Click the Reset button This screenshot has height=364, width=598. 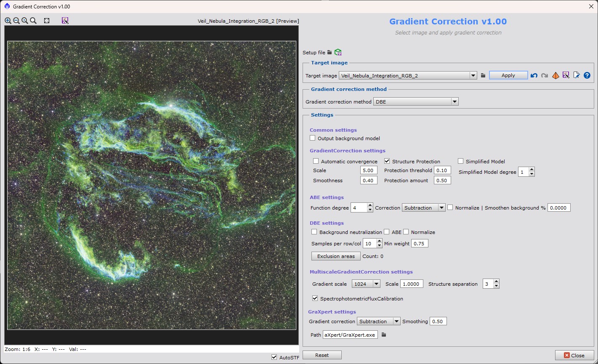point(322,355)
